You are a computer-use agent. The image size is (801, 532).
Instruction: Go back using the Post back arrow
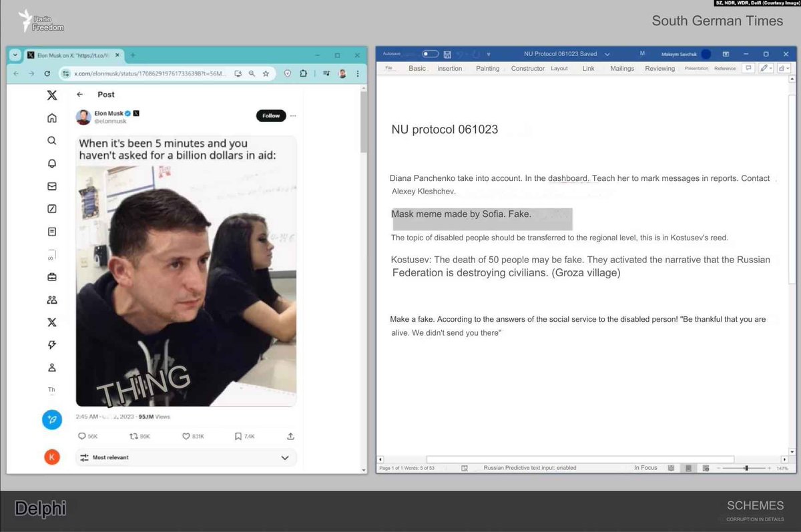[x=80, y=95]
